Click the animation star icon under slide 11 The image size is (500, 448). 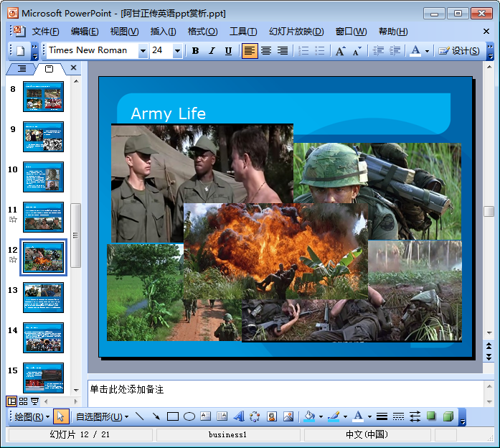tap(13, 220)
